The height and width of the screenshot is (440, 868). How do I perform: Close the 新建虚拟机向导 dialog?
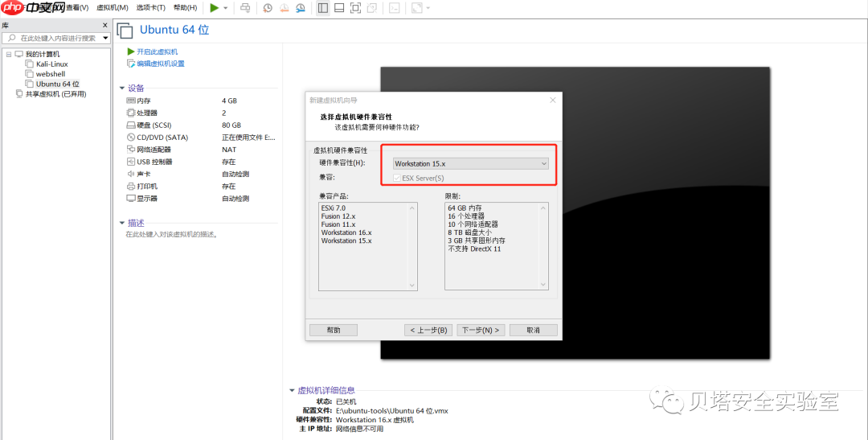[552, 101]
